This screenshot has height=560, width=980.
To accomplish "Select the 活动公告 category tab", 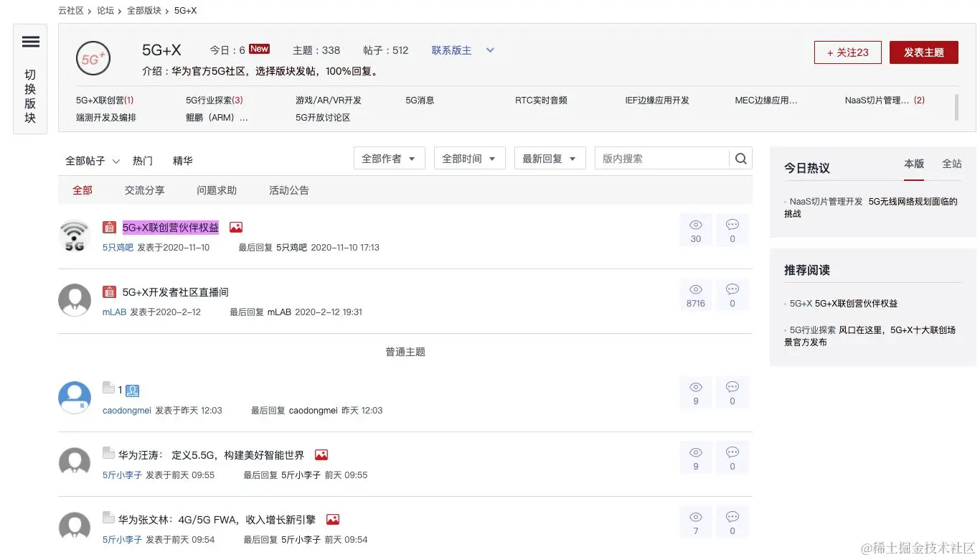I will (289, 190).
